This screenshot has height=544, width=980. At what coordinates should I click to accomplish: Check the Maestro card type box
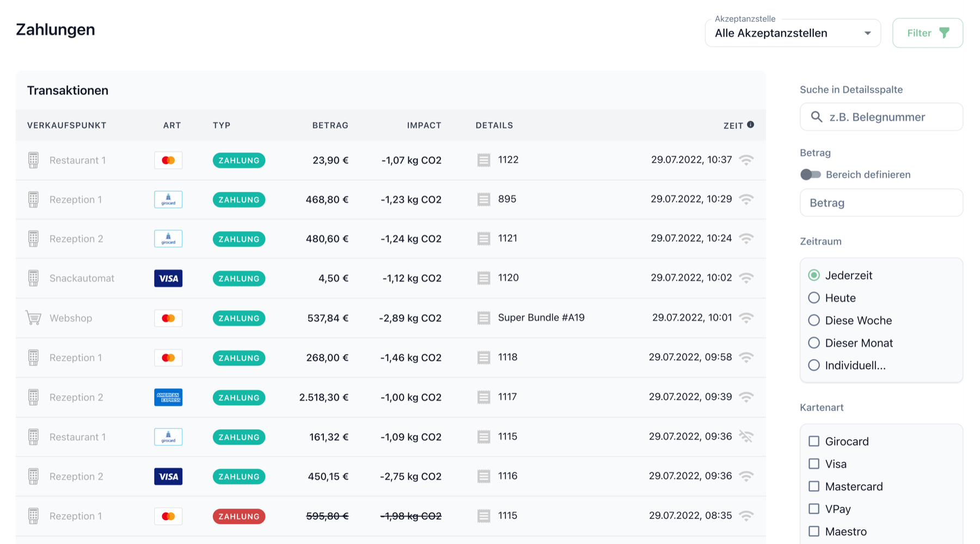click(814, 531)
